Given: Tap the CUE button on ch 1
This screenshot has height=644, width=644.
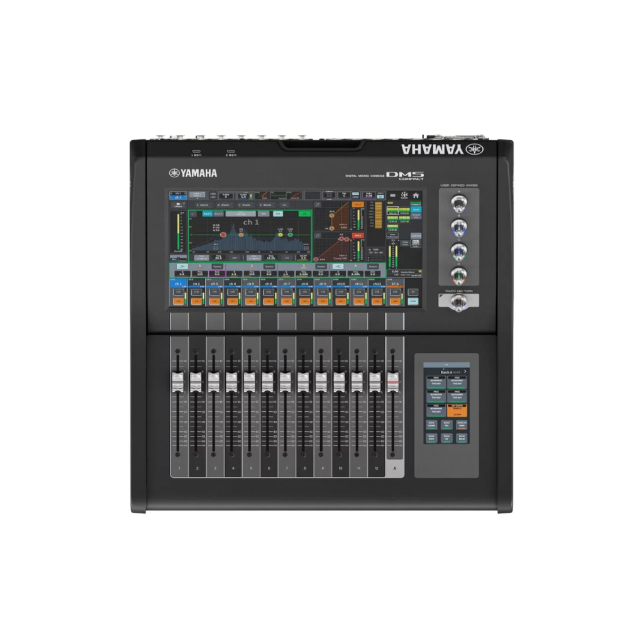Looking at the screenshot, I should pos(178,292).
